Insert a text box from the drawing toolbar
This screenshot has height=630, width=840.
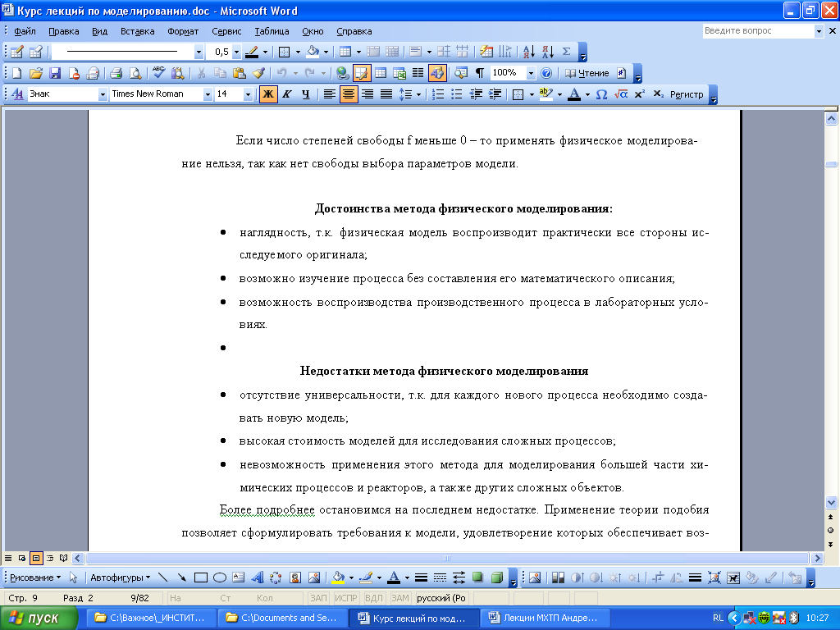coord(239,577)
